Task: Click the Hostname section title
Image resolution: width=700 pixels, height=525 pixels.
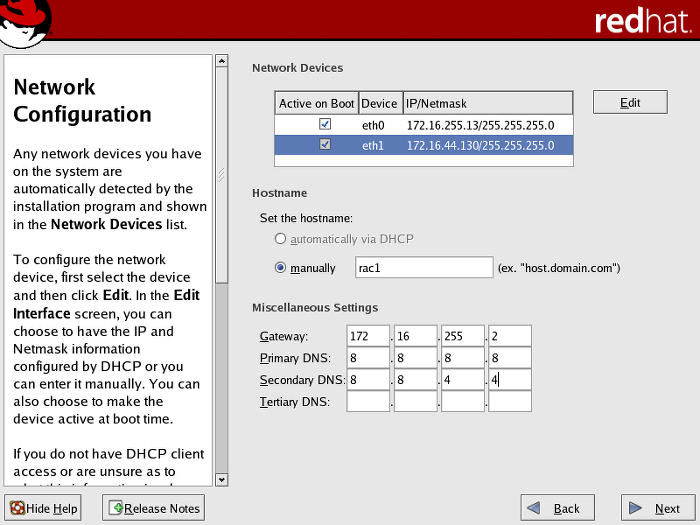Action: coord(279,193)
